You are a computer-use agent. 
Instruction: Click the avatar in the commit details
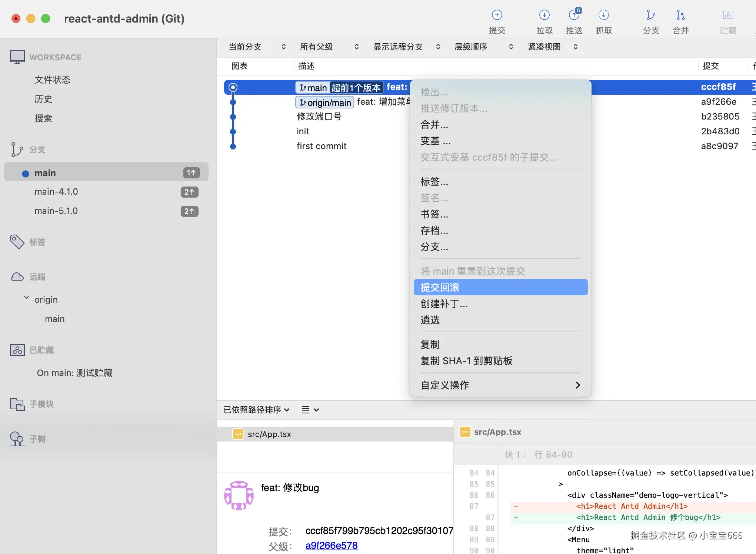point(239,495)
